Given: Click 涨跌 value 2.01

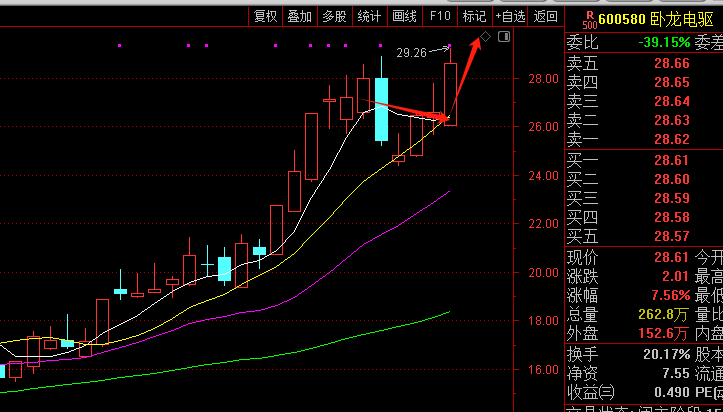Looking at the screenshot, I should point(676,277).
